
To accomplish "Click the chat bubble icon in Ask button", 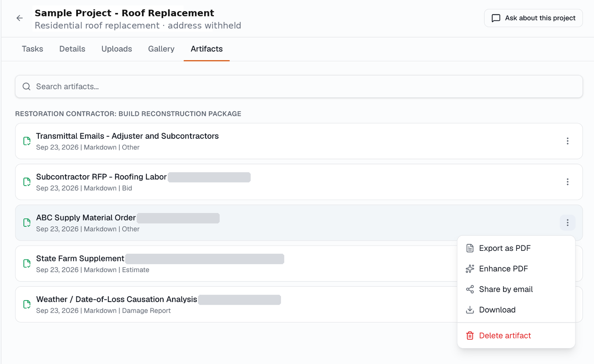I will 496,18.
